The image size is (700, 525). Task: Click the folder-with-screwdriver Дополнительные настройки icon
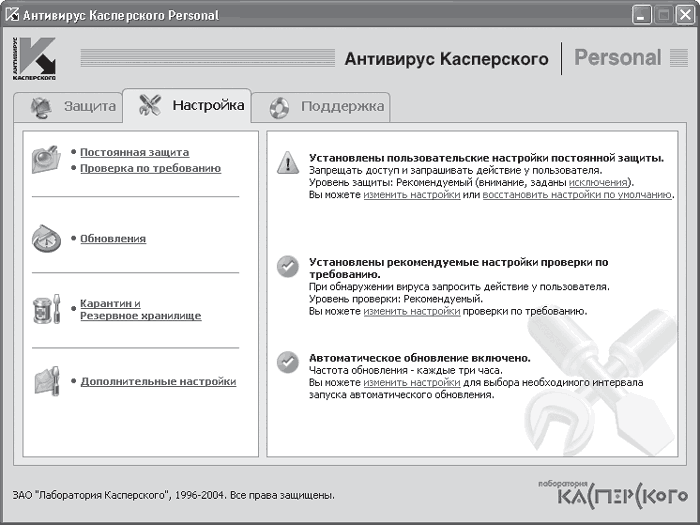47,381
